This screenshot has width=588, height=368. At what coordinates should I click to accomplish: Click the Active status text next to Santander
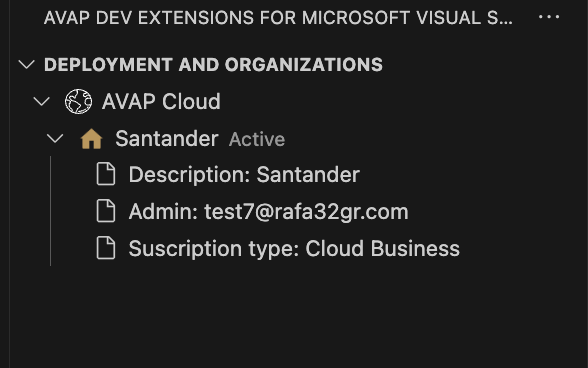(x=257, y=140)
